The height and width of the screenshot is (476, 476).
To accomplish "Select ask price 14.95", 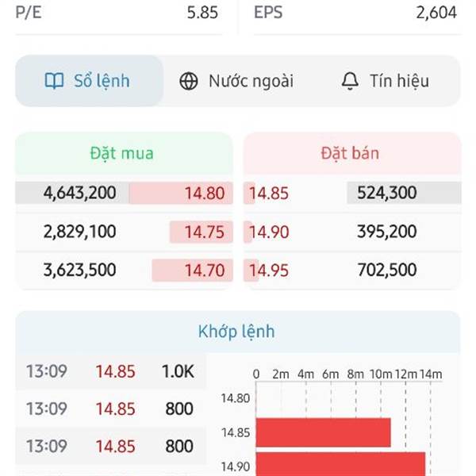I will coord(269,270).
